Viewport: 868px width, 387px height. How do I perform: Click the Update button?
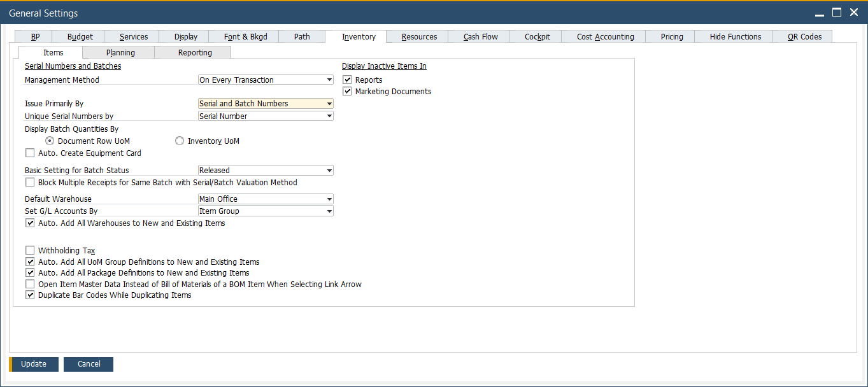point(34,364)
